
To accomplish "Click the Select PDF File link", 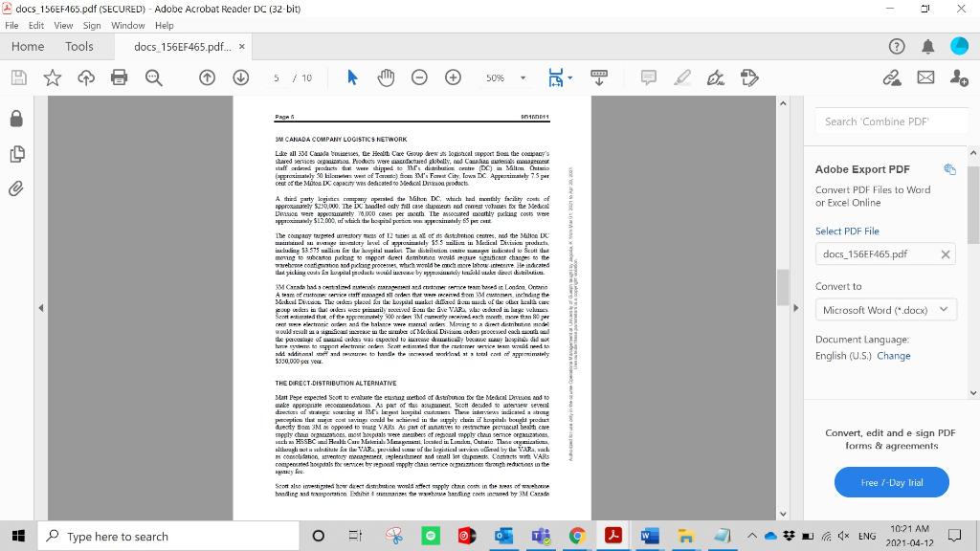I will point(847,231).
